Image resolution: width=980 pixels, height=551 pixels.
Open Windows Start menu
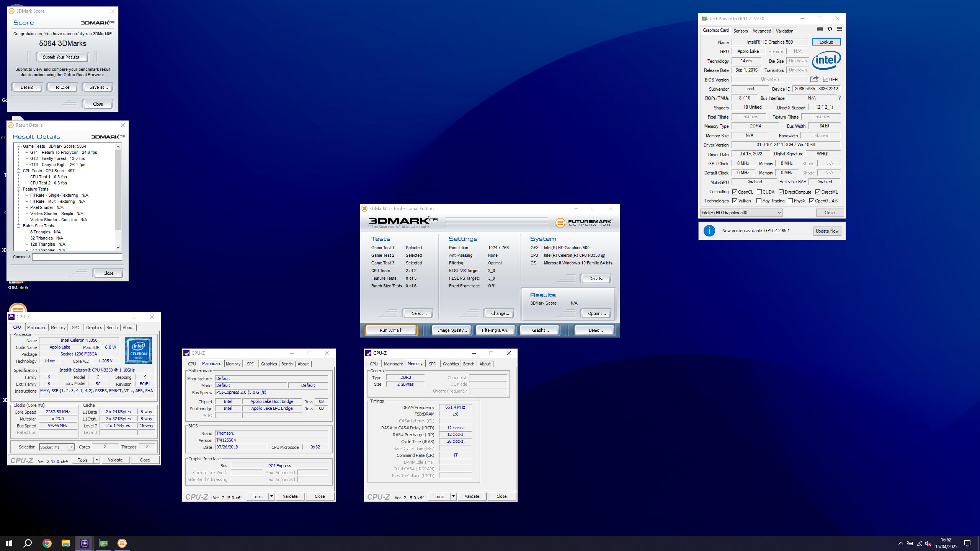(9, 543)
